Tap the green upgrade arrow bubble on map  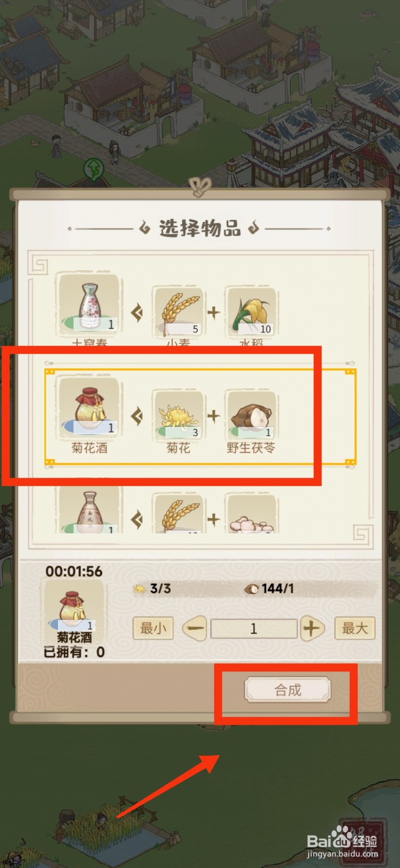point(94,169)
